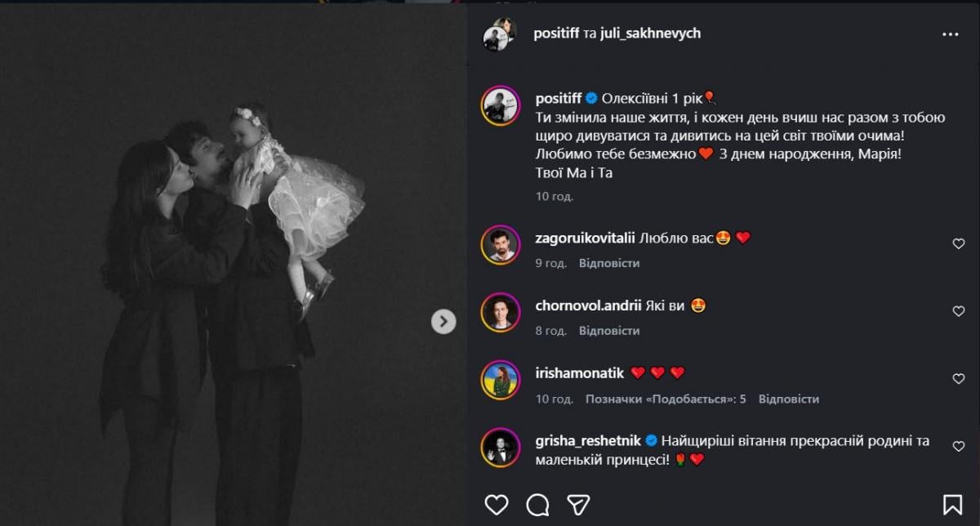View likes on irishamonatik's comment
Image resolution: width=980 pixels, height=526 pixels.
666,399
